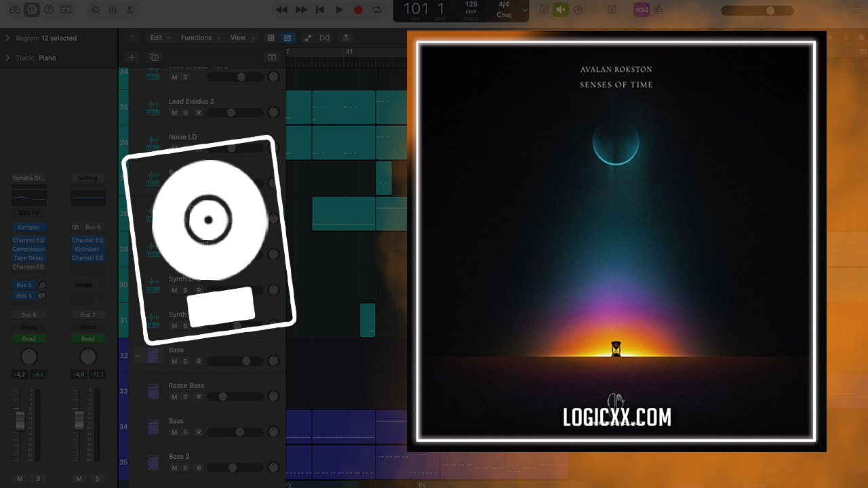Toggle the purple 1234 Count-in button
This screenshot has height=488, width=868.
[x=642, y=9]
